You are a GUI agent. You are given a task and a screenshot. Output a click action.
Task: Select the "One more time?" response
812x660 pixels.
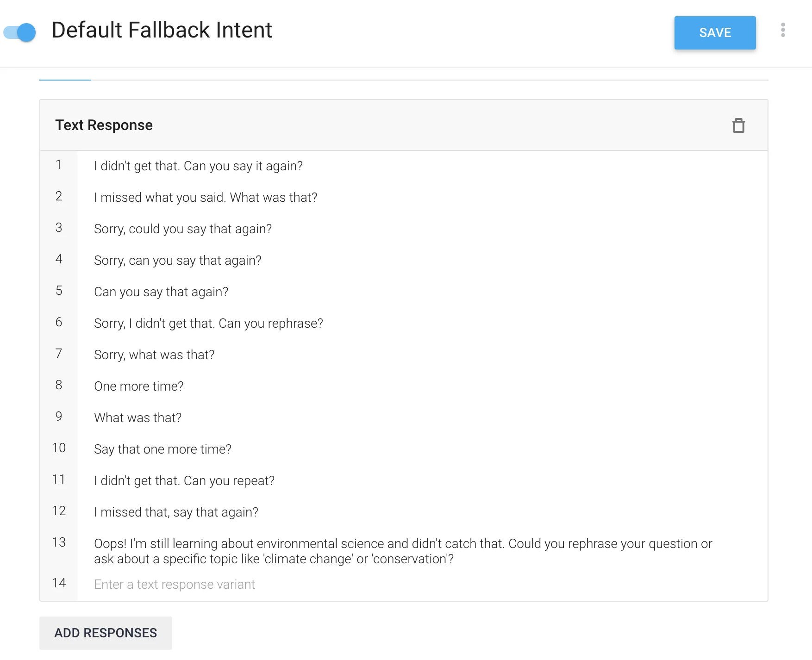(139, 386)
